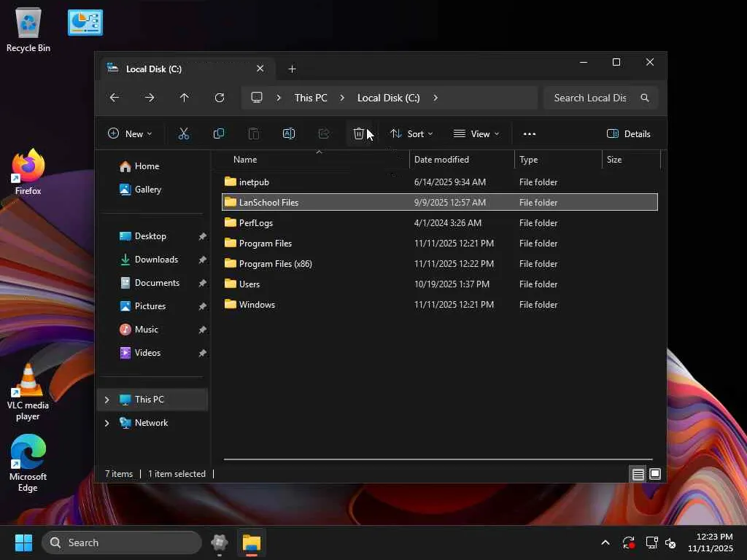This screenshot has height=560, width=747.
Task: Click the New button
Action: (130, 133)
